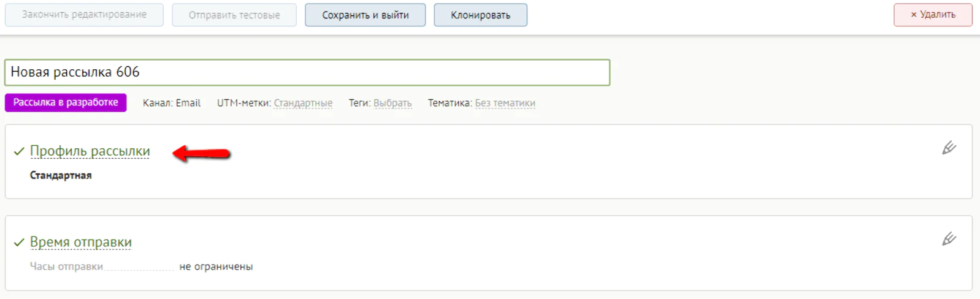Screen dimensions: 980x299
Task: Open the edit pencil for Профиль рассылки
Action: tap(949, 148)
